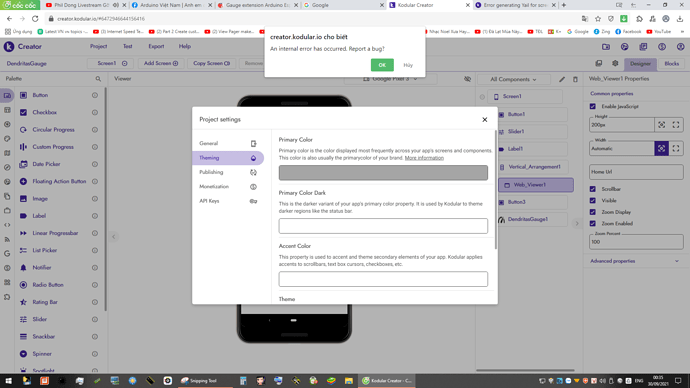690x388 pixels.
Task: Open the Help menu
Action: (x=185, y=46)
